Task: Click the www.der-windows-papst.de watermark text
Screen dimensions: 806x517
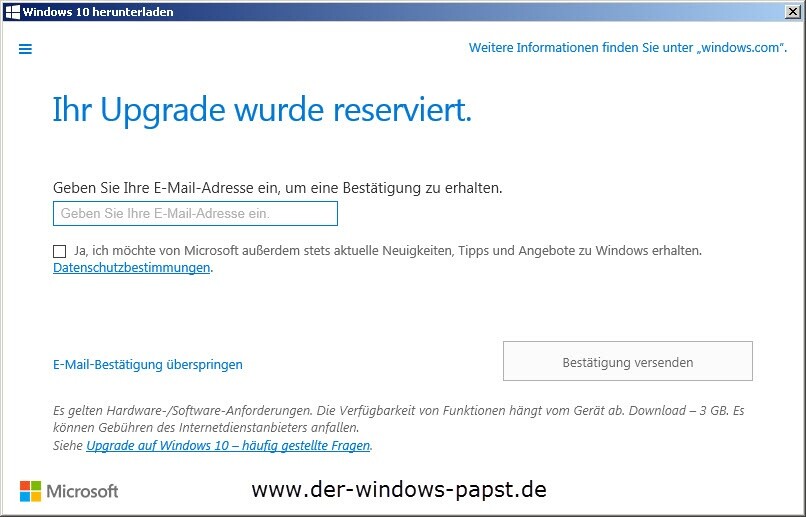Action: click(x=398, y=490)
